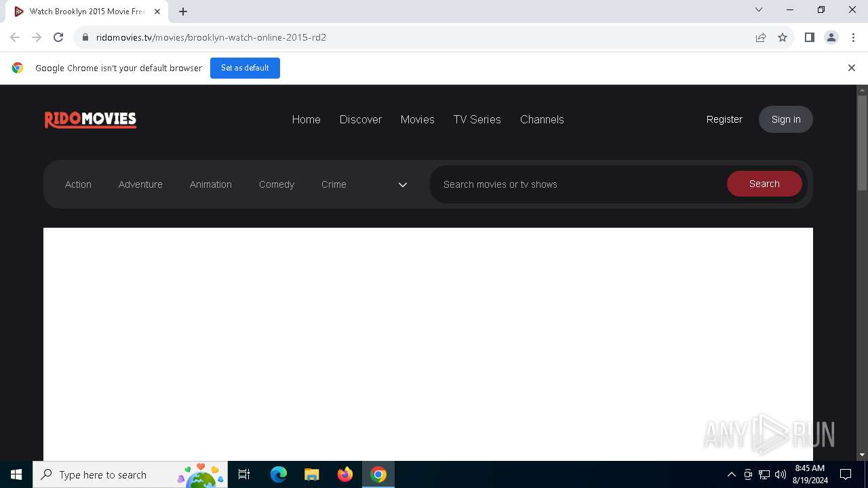Click the red Search button
Image resolution: width=868 pixels, height=488 pixels.
click(x=764, y=184)
